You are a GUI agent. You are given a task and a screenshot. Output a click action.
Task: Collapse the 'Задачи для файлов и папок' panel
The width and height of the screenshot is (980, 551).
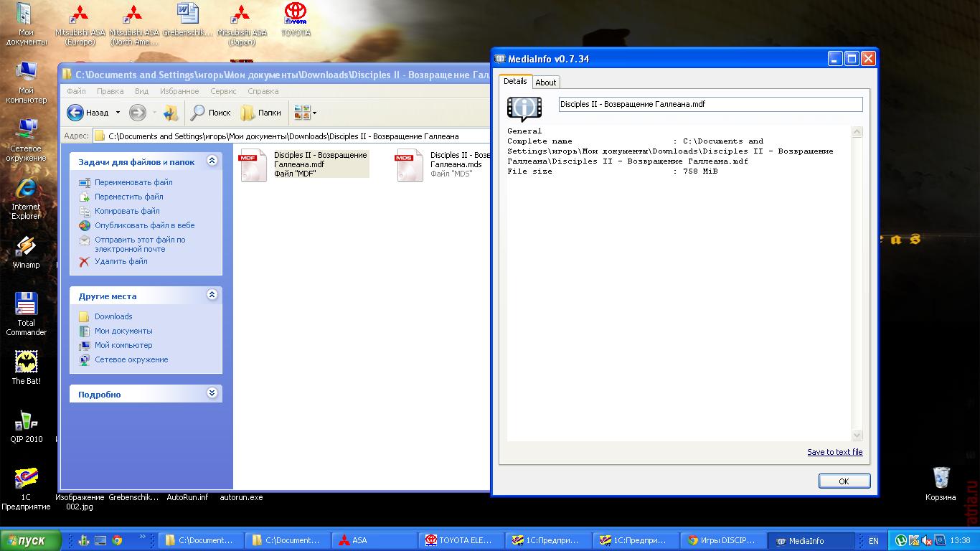click(212, 161)
